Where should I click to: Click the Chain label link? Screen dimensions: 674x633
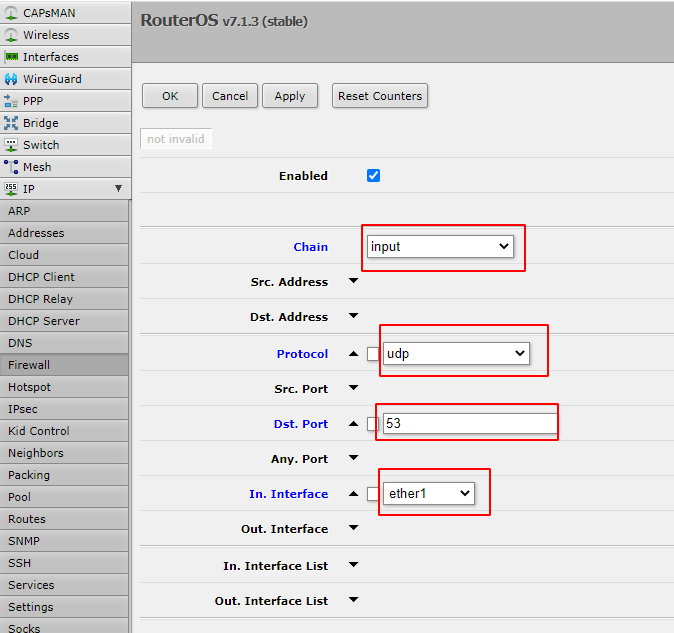click(310, 247)
